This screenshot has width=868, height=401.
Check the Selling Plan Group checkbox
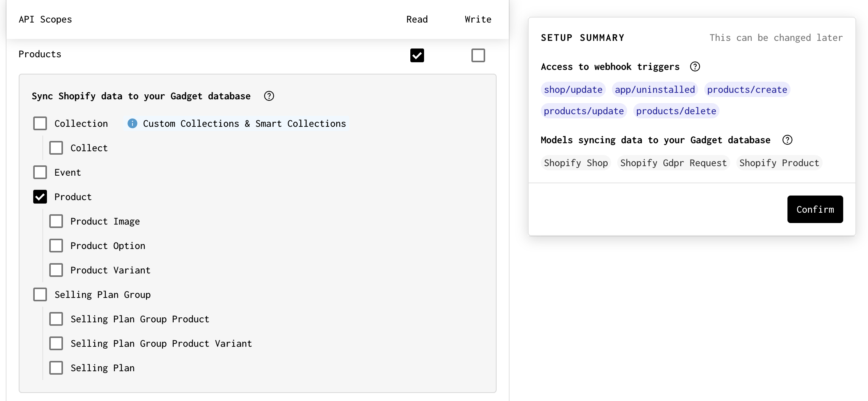point(40,294)
